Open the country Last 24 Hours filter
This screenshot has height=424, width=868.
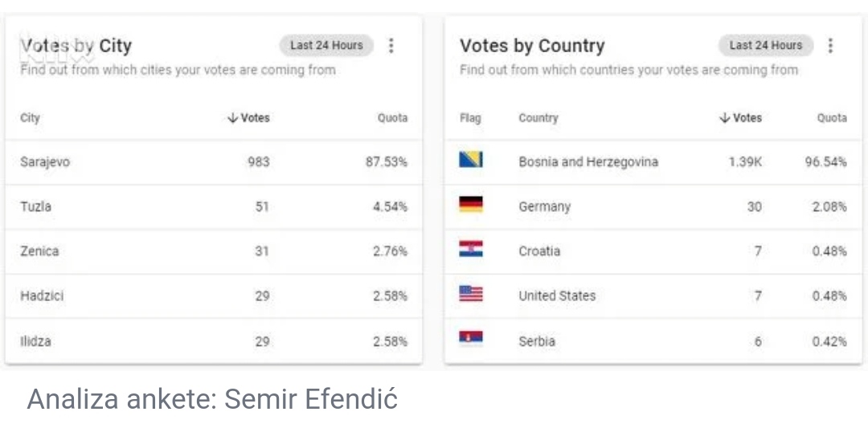tap(766, 45)
